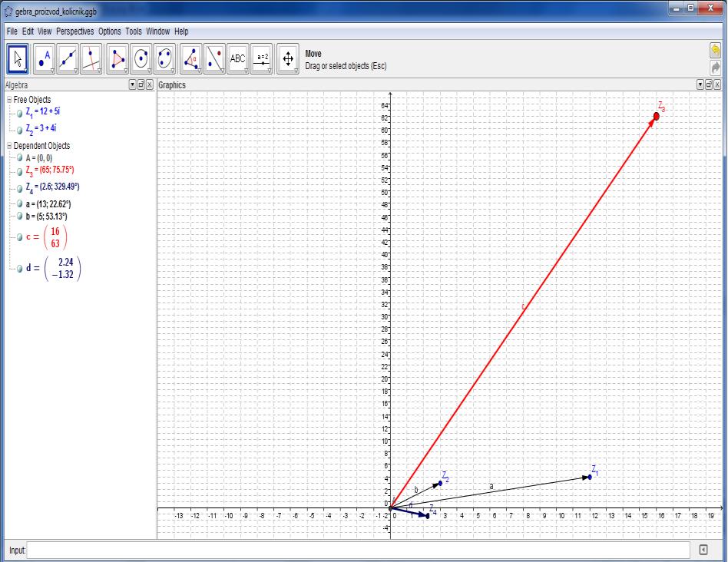
Task: Select the a=2 Slider tool
Action: point(262,58)
